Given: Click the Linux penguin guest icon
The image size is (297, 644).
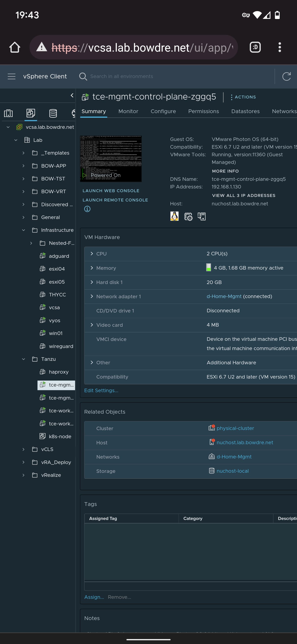Looking at the screenshot, I should pyautogui.click(x=174, y=216).
